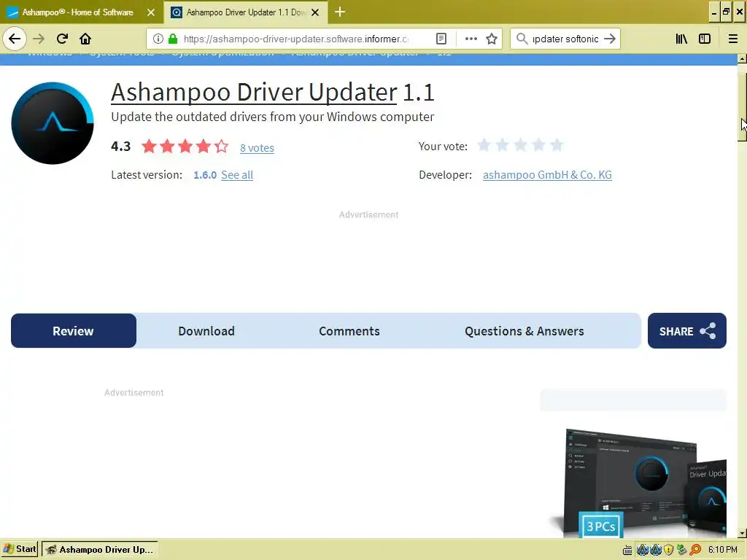
Task: Rate three stars in Your vote
Action: click(x=520, y=145)
